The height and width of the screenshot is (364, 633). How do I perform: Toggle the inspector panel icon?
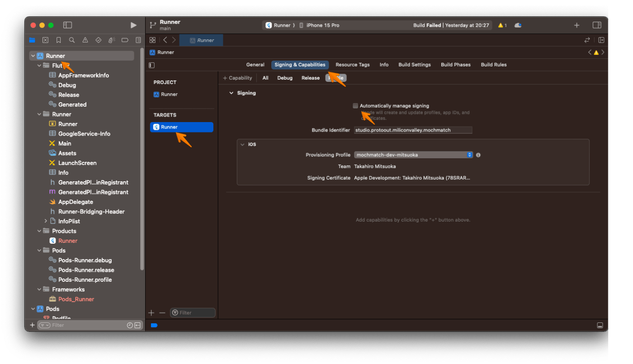(x=597, y=25)
